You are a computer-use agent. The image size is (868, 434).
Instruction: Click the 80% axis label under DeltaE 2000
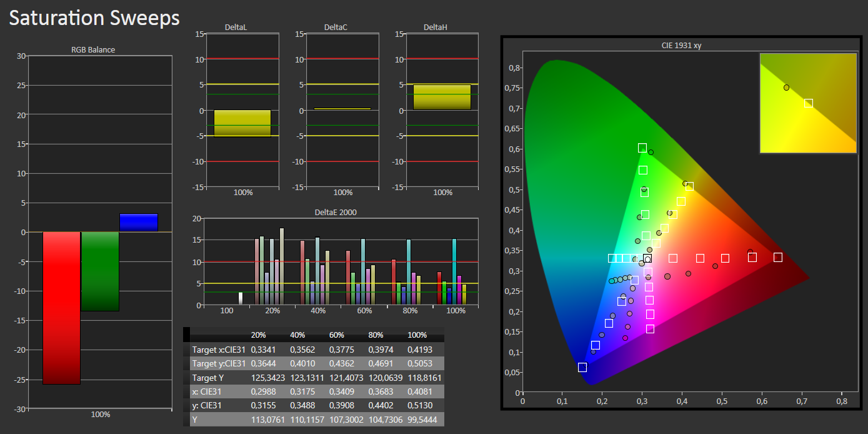(410, 311)
